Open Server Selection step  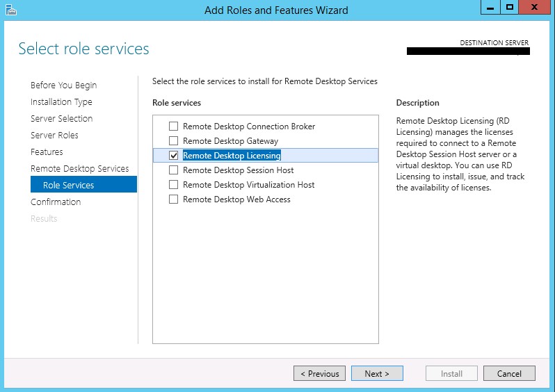[x=62, y=119]
